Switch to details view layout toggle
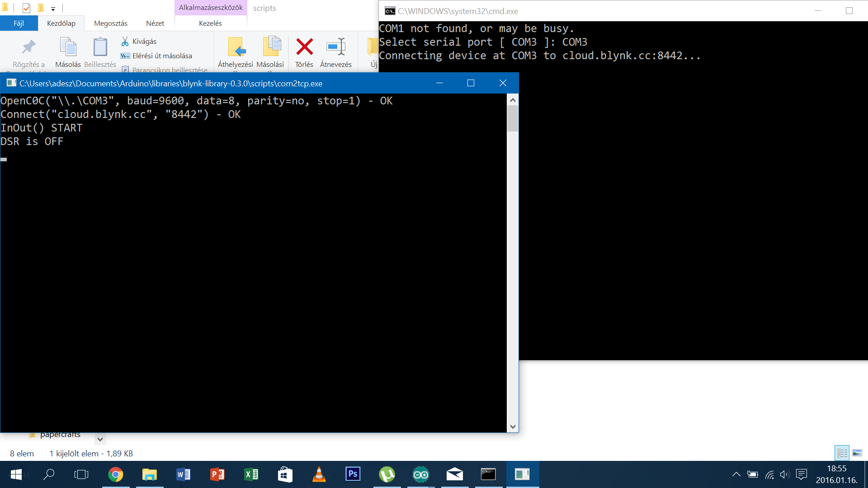 842,453
